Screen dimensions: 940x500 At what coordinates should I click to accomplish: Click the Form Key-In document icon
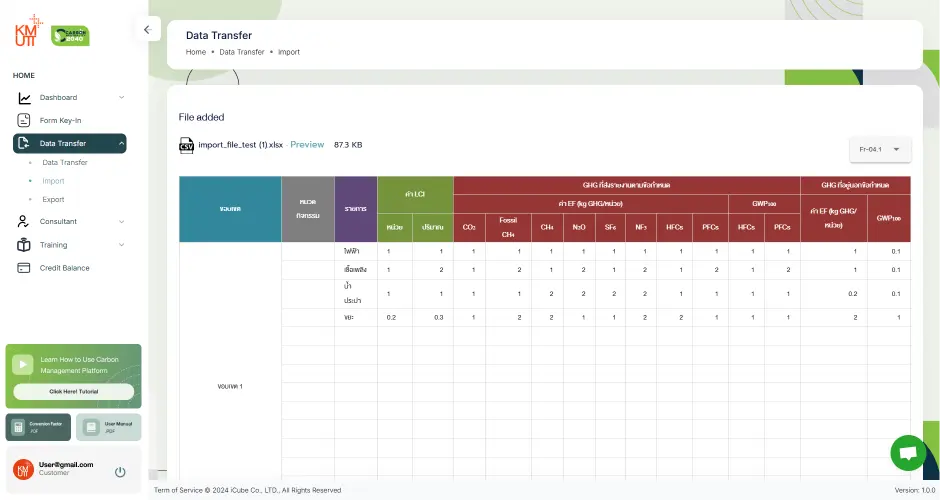pos(24,121)
